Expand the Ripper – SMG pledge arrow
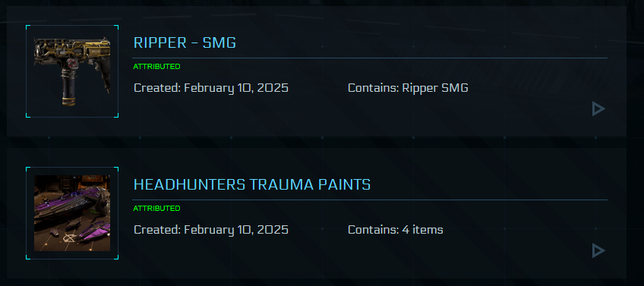Viewport: 644px width, 286px height. coord(598,108)
